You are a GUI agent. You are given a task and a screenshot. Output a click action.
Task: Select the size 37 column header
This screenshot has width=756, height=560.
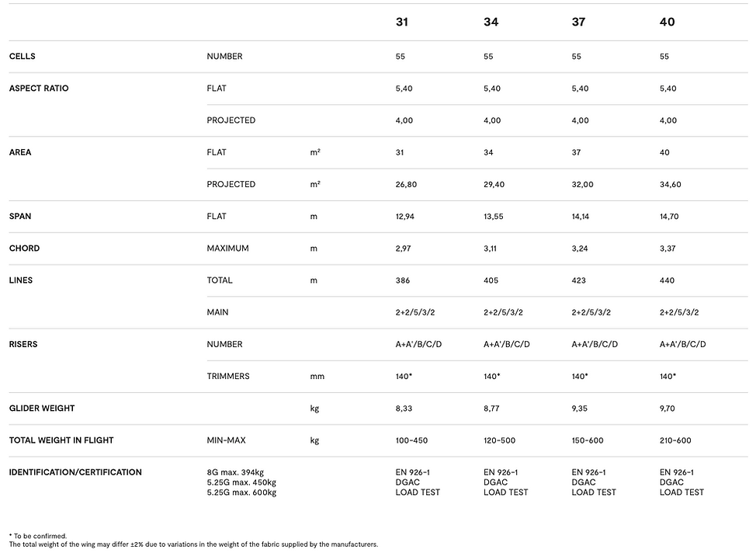[x=578, y=23]
